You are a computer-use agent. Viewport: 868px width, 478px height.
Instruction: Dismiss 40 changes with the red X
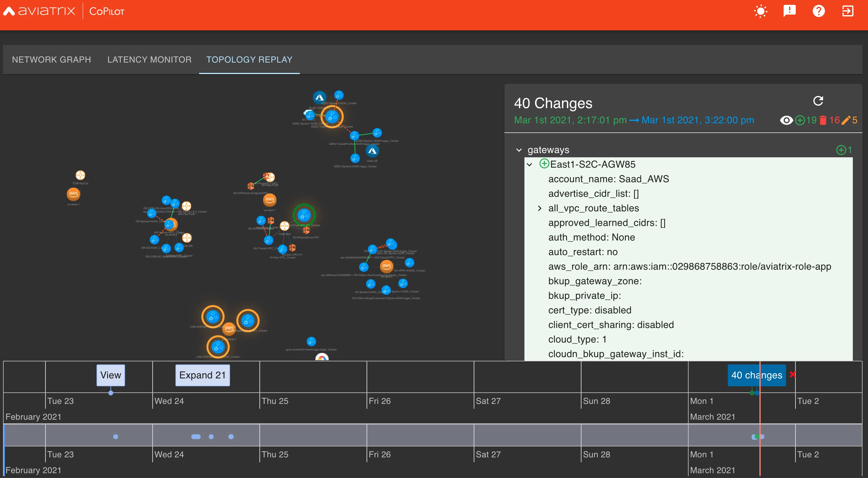point(792,374)
